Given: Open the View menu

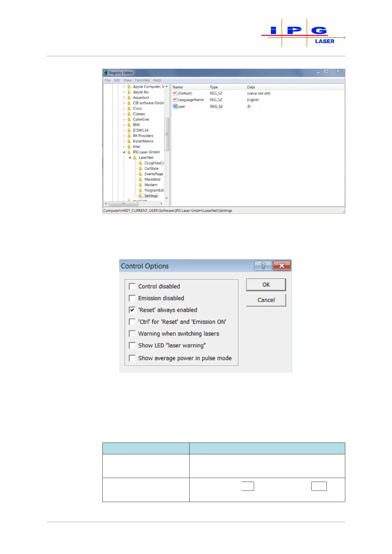Looking at the screenshot, I should (128, 80).
